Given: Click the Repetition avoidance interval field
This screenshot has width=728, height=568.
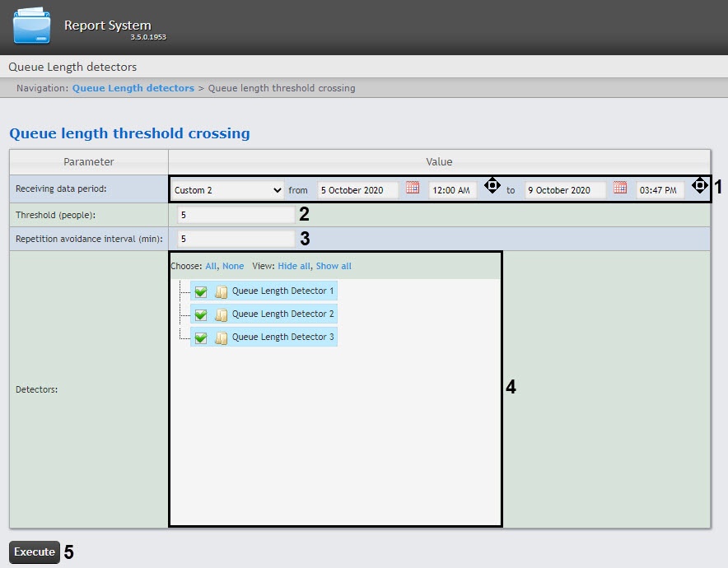Looking at the screenshot, I should pos(236,239).
